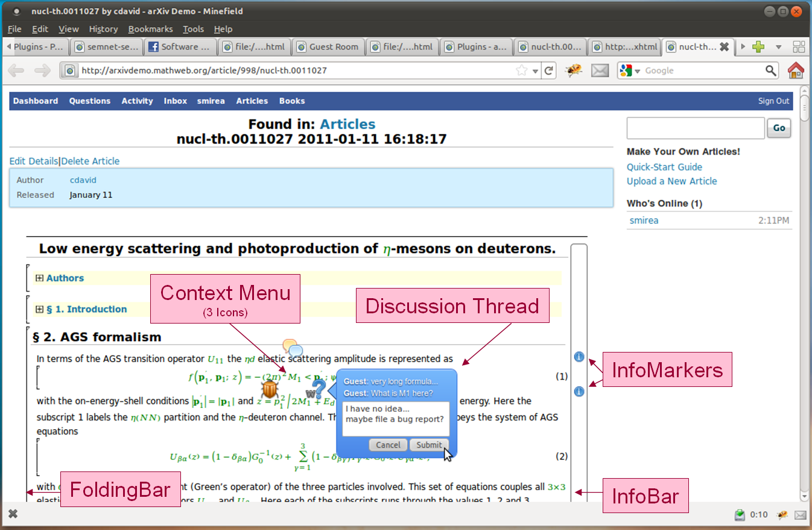Submit the discussion reply
Screen dimensions: 812x530
(x=429, y=445)
